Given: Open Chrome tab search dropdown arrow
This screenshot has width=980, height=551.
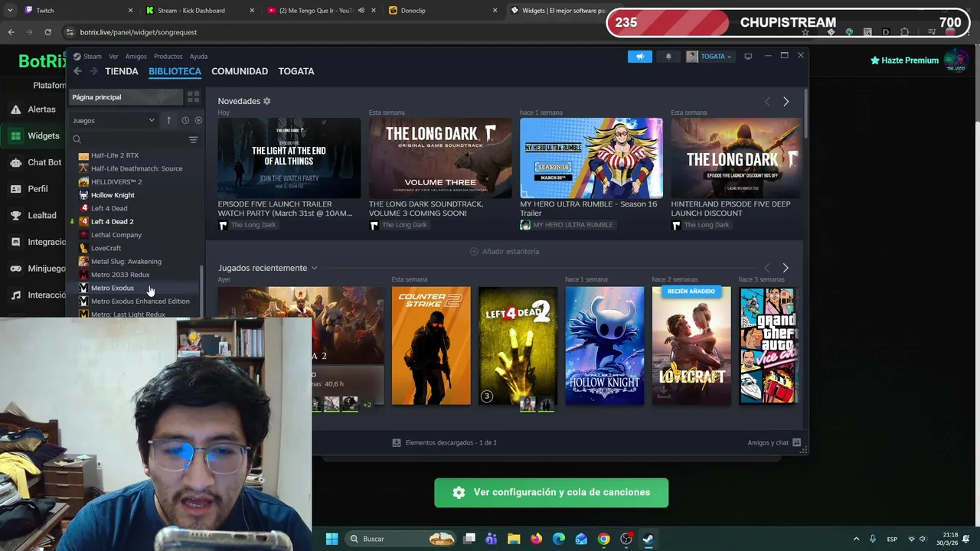Looking at the screenshot, I should pyautogui.click(x=10, y=11).
